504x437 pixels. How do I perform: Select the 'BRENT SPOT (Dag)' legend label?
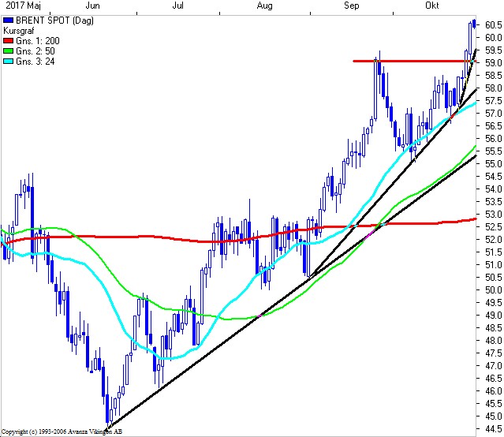[x=54, y=21]
